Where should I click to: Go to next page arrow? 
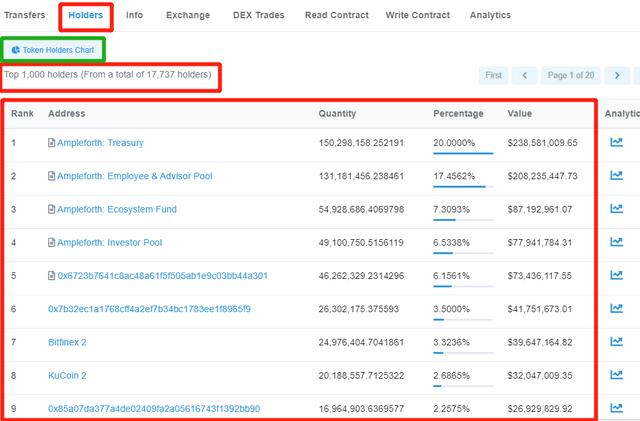pos(617,76)
